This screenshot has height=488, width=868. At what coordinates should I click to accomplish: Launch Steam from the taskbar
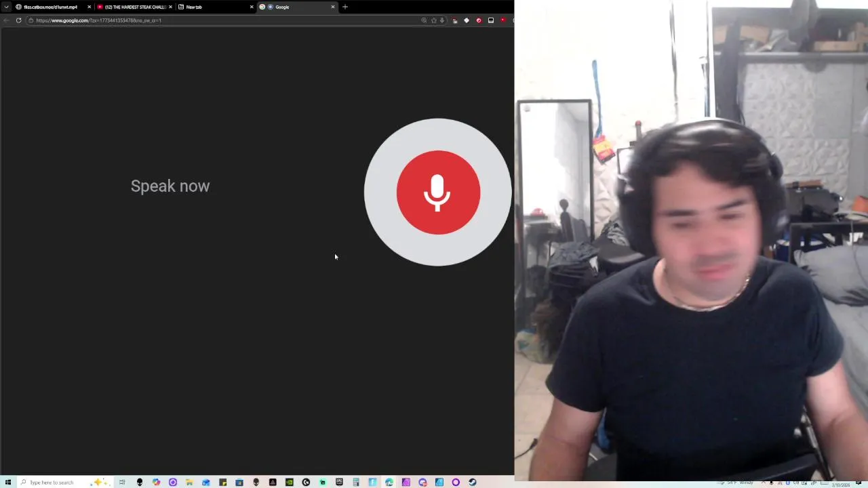(x=472, y=482)
